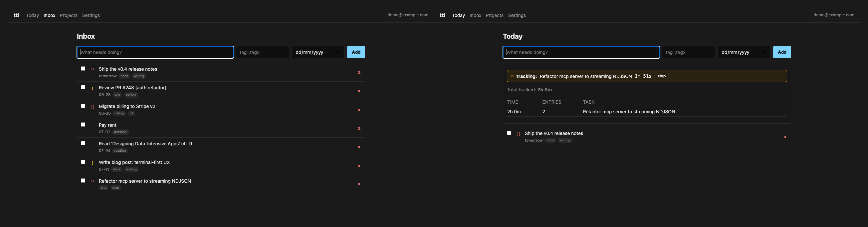Check off 'Review PR #248 (auth refactor)'
The image size is (868, 227).
click(x=83, y=87)
